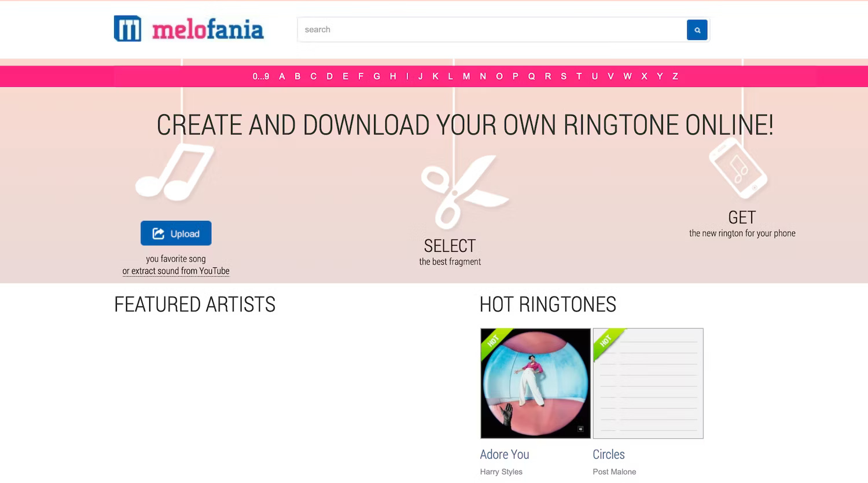Click the HOT ribbon on Adore You cover
Image resolution: width=868 pixels, height=483 pixels.
tap(493, 341)
